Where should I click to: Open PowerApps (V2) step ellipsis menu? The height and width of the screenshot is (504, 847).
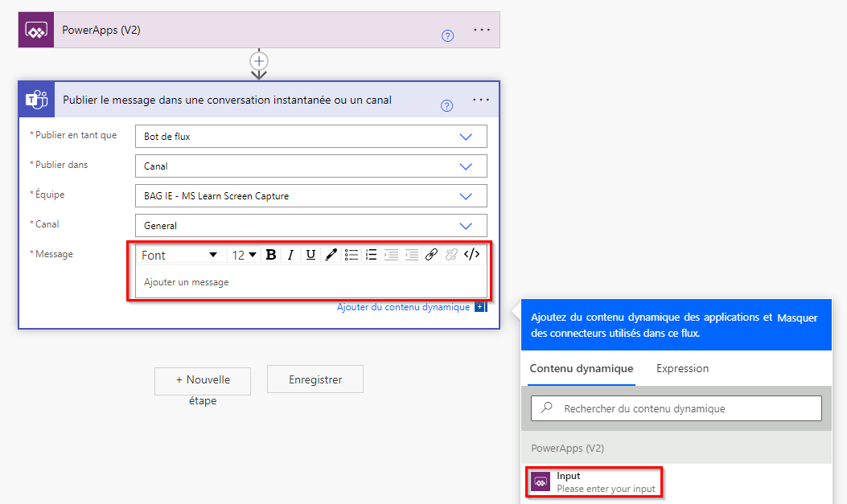click(x=481, y=31)
